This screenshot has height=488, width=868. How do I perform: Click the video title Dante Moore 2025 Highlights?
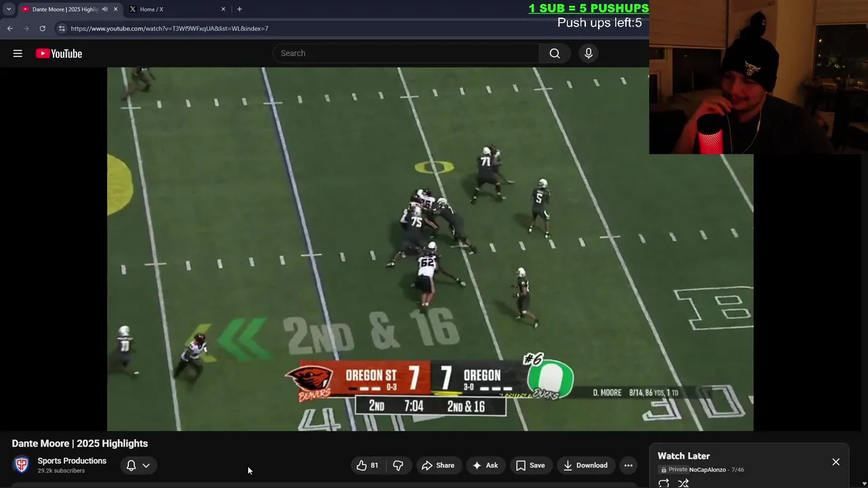(x=80, y=443)
